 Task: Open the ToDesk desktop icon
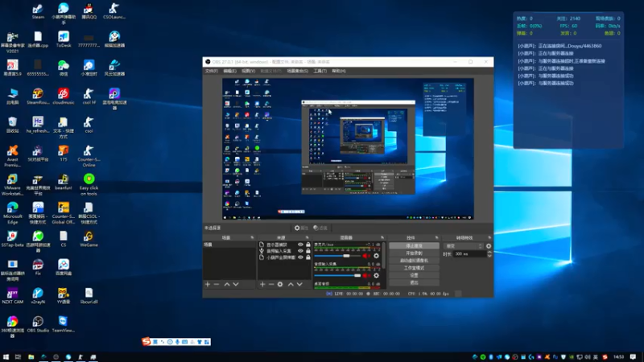click(x=64, y=39)
